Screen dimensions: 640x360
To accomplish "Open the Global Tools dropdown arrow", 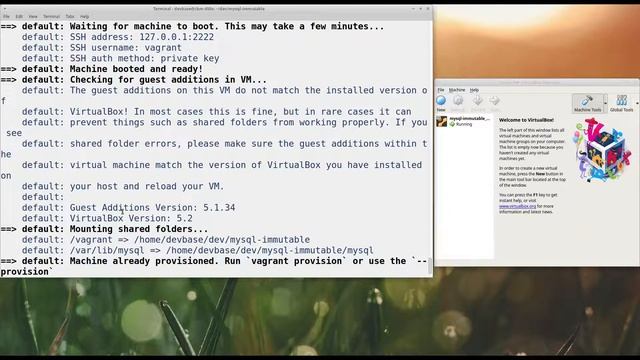I will 637,103.
